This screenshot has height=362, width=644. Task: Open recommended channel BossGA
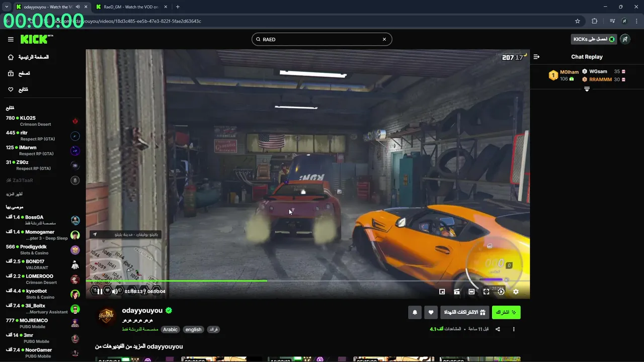pyautogui.click(x=43, y=220)
